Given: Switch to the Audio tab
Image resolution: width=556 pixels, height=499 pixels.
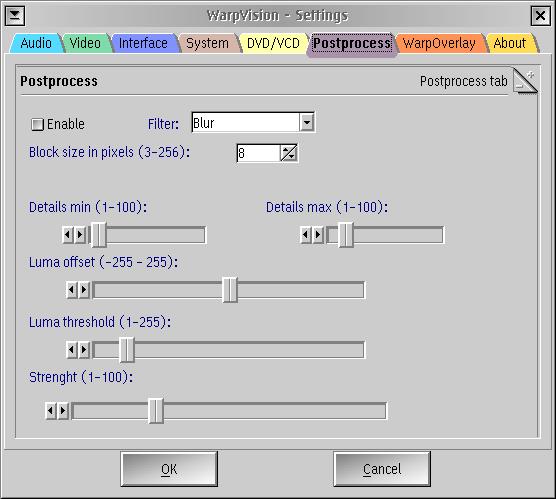Looking at the screenshot, I should coord(36,43).
